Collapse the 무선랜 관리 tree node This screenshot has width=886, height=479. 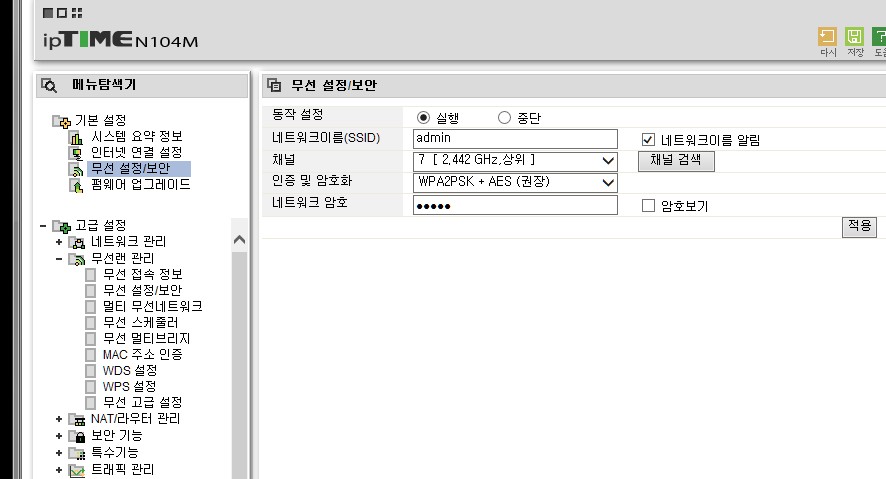[x=59, y=259]
